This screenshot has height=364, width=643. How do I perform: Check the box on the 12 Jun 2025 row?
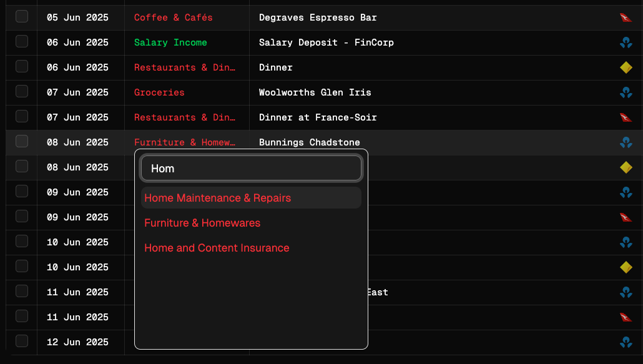(x=22, y=342)
